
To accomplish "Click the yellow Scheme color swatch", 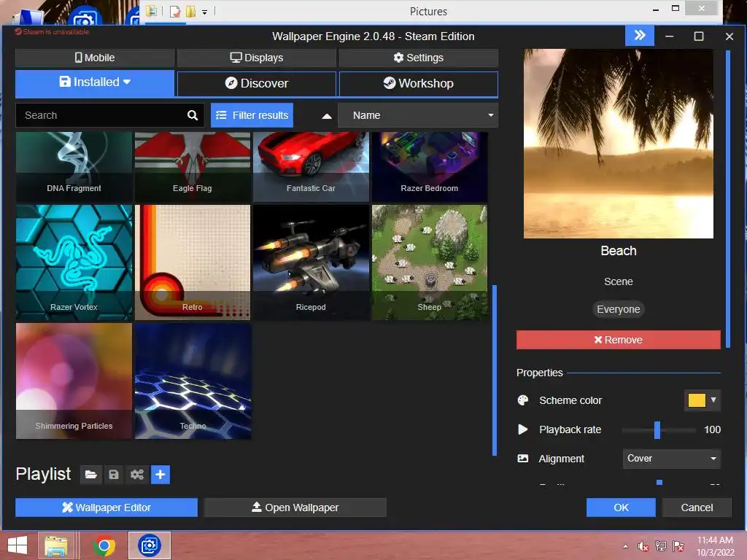I will click(x=697, y=400).
